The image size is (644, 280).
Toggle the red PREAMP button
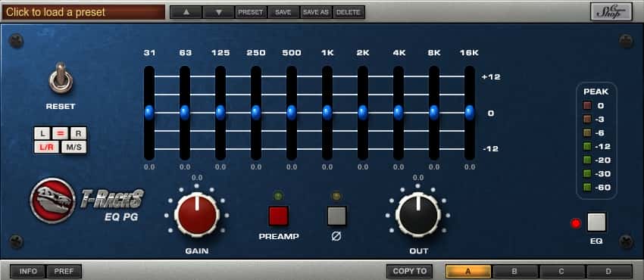tap(279, 216)
